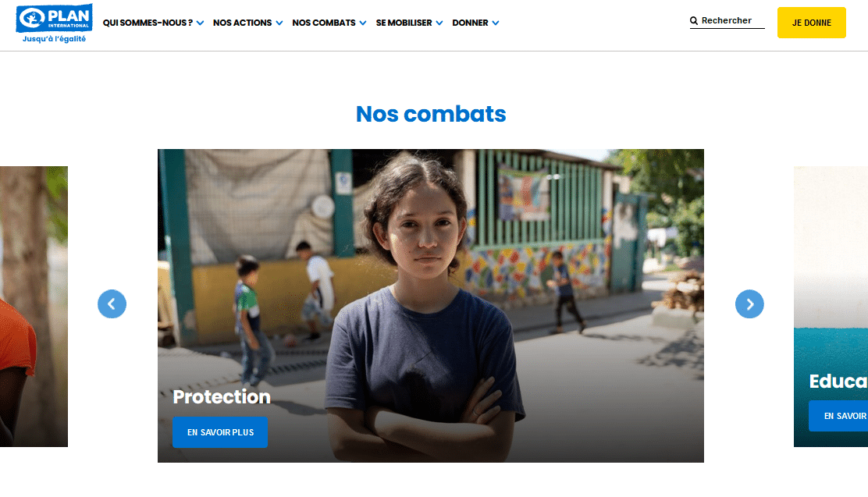Advance to next carousel slide arrow
868x497 pixels.
[749, 304]
